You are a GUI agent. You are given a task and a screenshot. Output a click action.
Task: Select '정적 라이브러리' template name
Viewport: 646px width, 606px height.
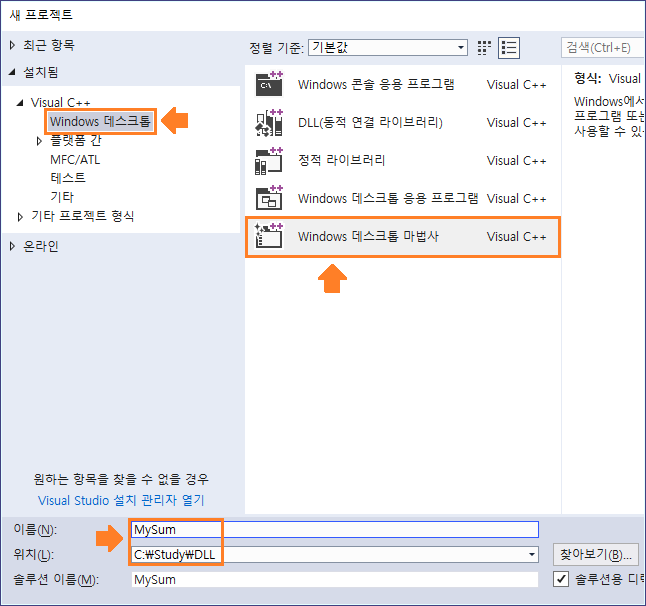[x=342, y=160]
